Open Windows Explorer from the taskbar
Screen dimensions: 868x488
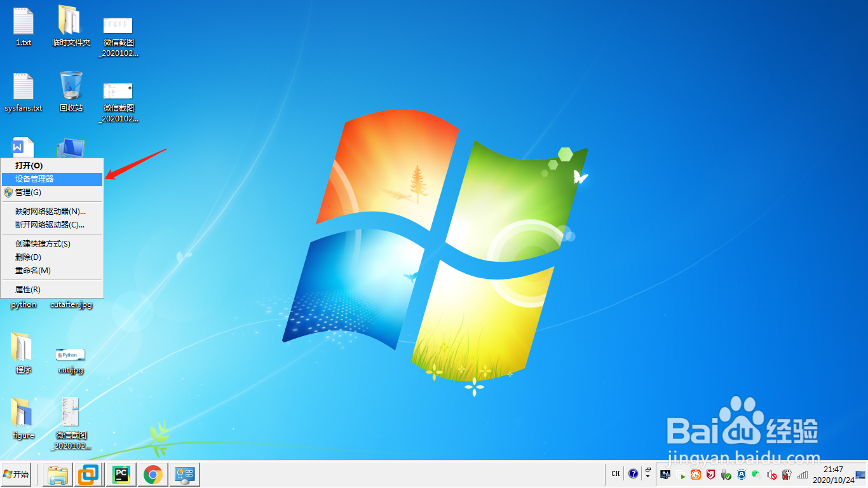[58, 474]
